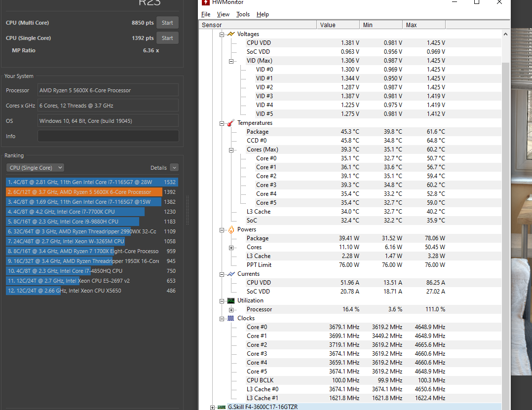Click the MP Ratio 6.36 x value

point(151,50)
